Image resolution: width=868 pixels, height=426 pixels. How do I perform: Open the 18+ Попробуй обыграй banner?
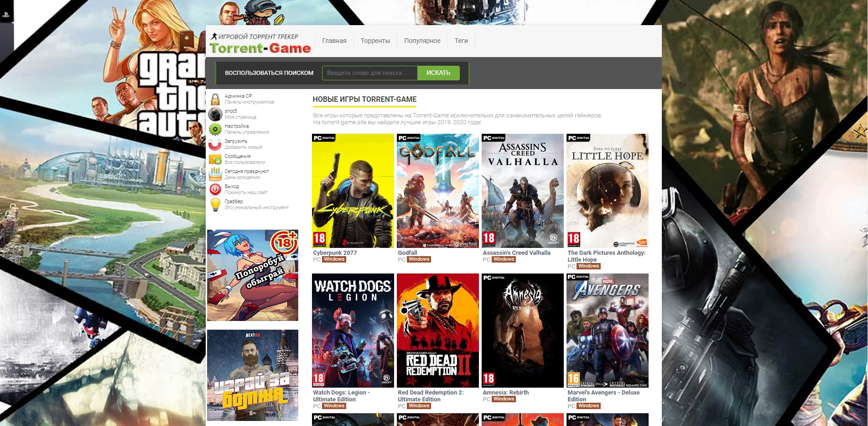[x=253, y=275]
